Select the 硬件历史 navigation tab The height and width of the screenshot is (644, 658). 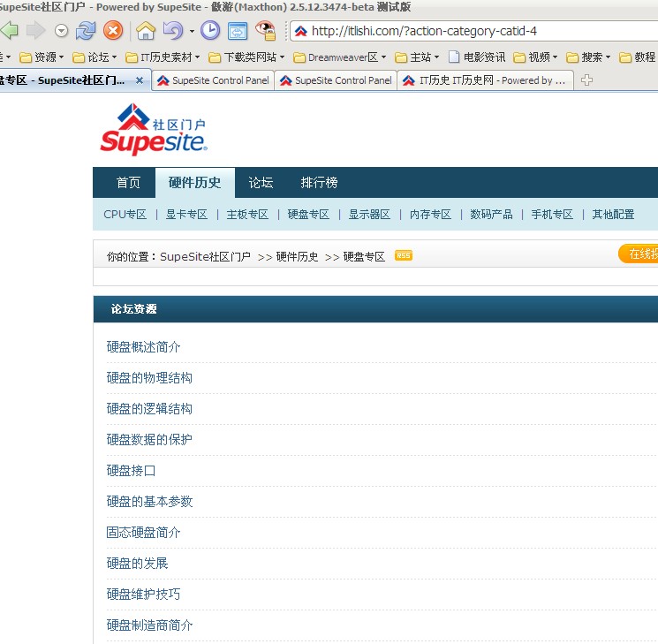pos(194,183)
